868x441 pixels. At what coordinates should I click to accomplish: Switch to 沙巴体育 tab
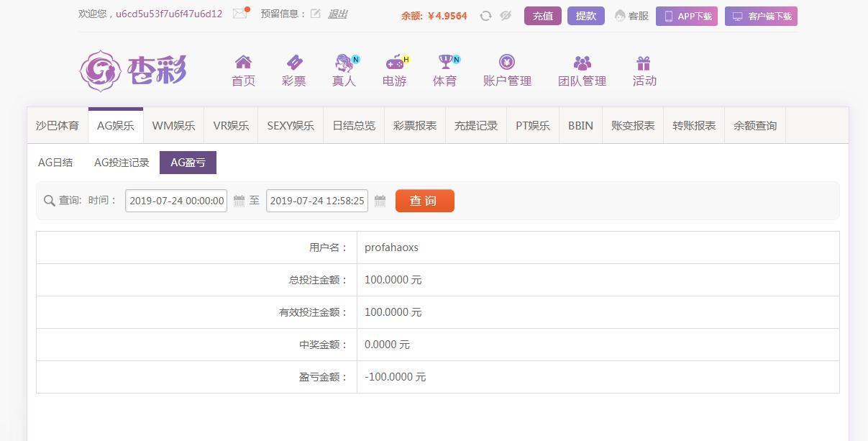click(58, 125)
